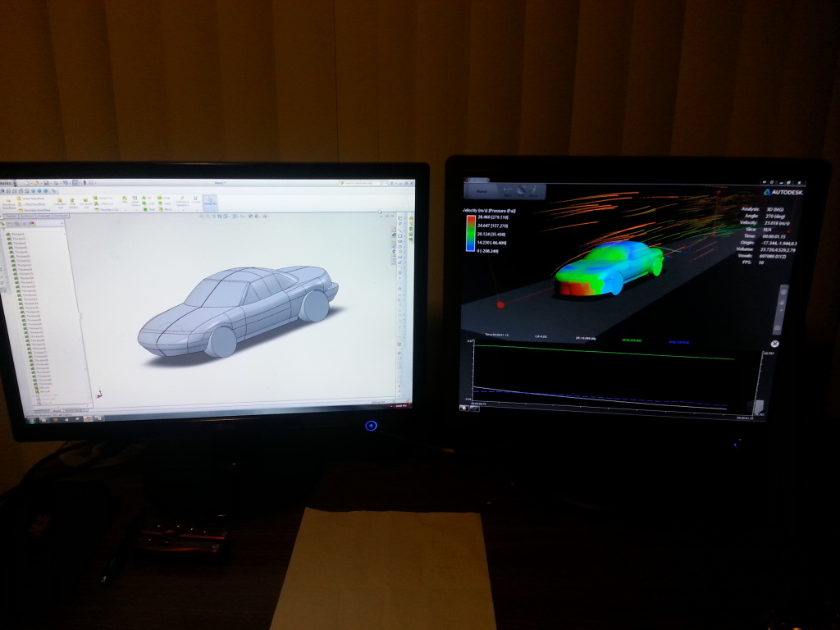Select the Hole Wizard tool
Screen dimensions: 840x630
point(73,202)
